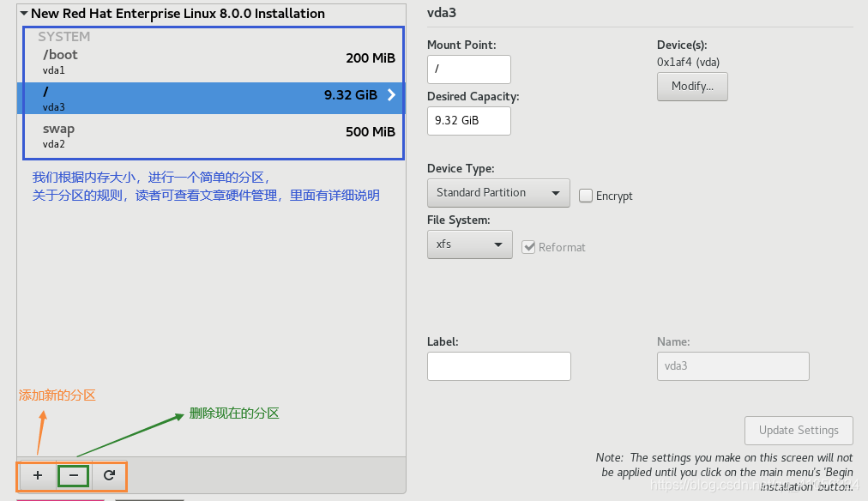868x501 pixels.
Task: Select the swap vda2 partition row
Action: point(214,136)
